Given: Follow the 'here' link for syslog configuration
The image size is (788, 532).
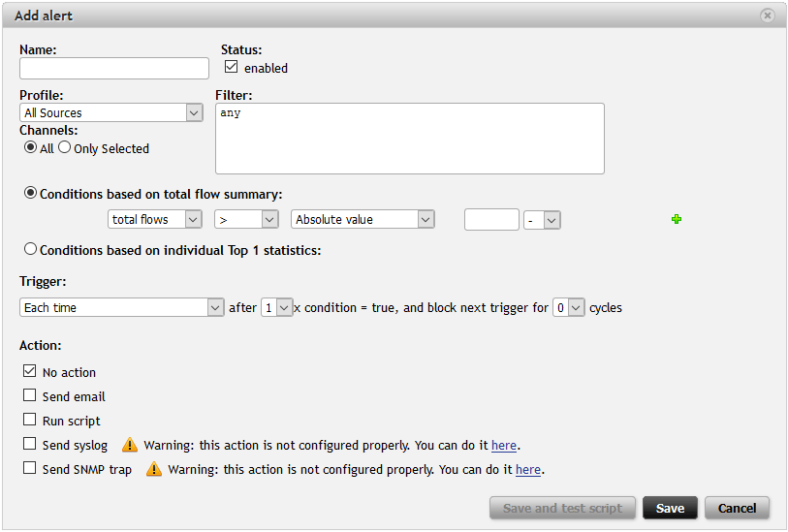Looking at the screenshot, I should 503,446.
